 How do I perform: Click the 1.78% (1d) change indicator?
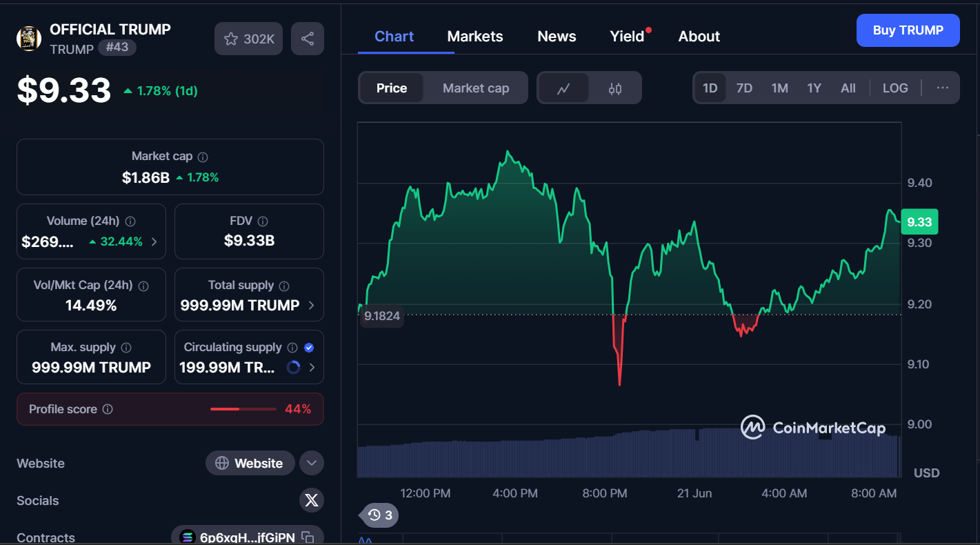(x=160, y=91)
